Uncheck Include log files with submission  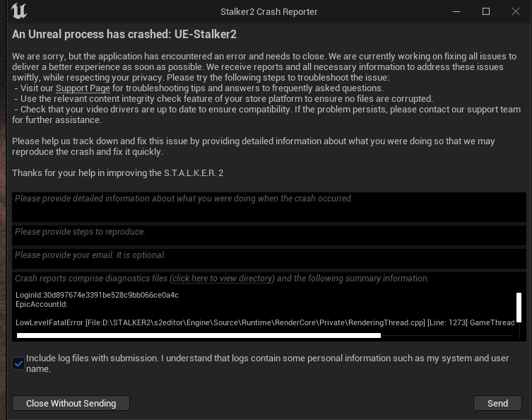(18, 363)
